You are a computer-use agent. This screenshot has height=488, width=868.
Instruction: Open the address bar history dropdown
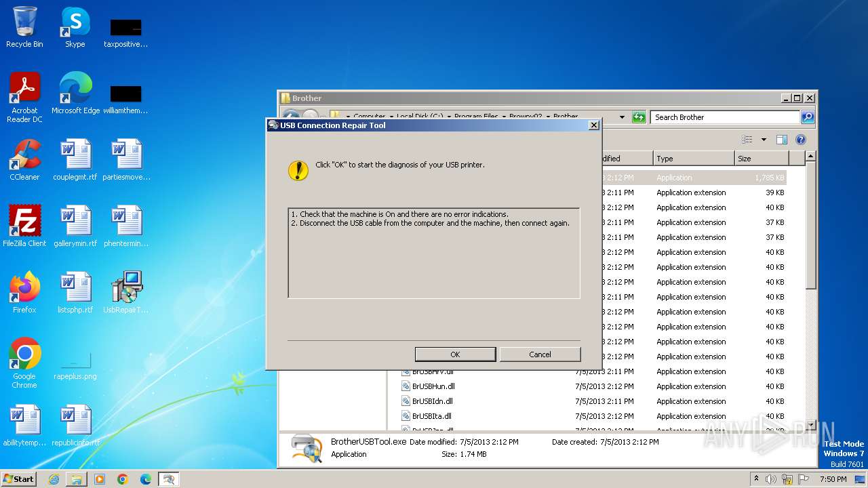point(622,117)
